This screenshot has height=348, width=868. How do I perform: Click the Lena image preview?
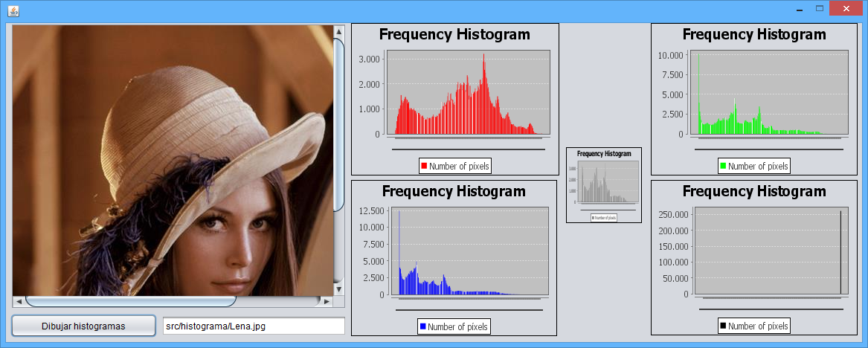[173, 161]
